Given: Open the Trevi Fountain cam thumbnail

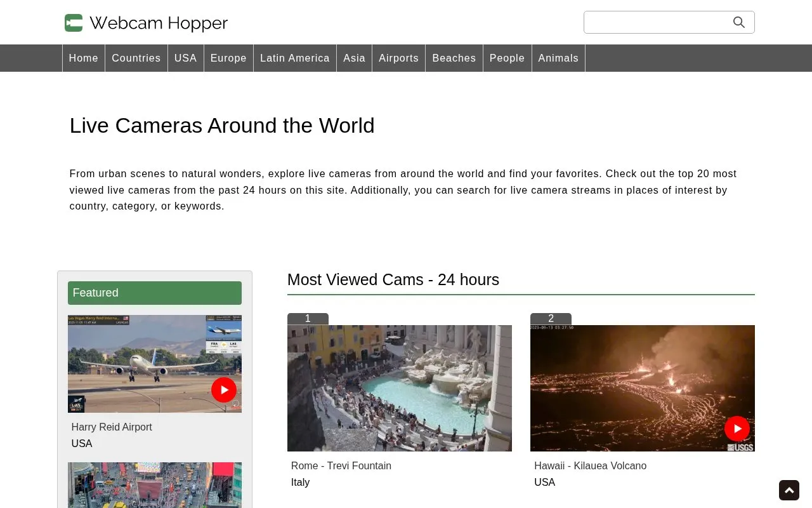Looking at the screenshot, I should click(x=400, y=388).
